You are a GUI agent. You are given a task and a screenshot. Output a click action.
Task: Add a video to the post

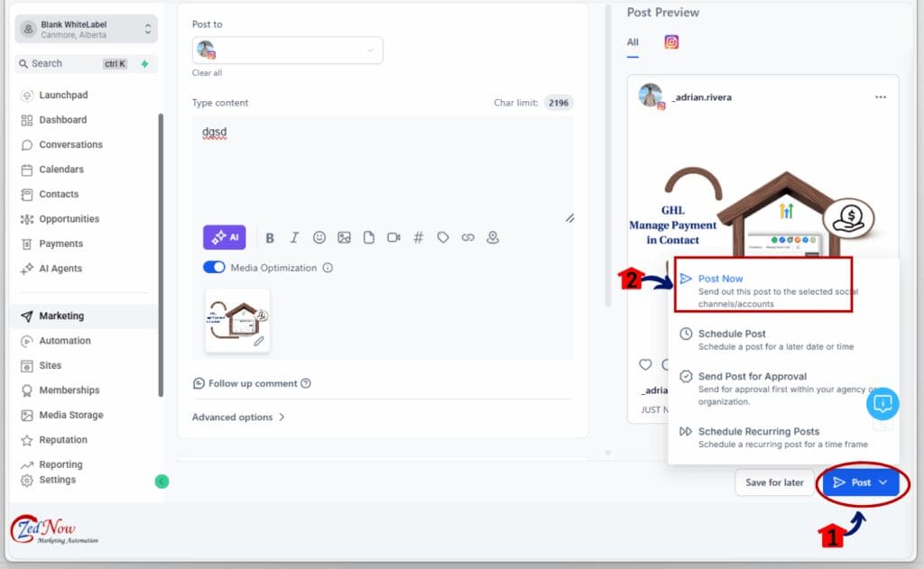click(x=393, y=237)
